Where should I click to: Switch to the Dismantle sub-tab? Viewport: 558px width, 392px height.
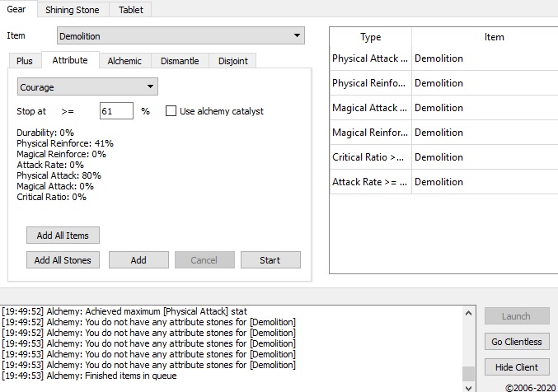coord(180,61)
